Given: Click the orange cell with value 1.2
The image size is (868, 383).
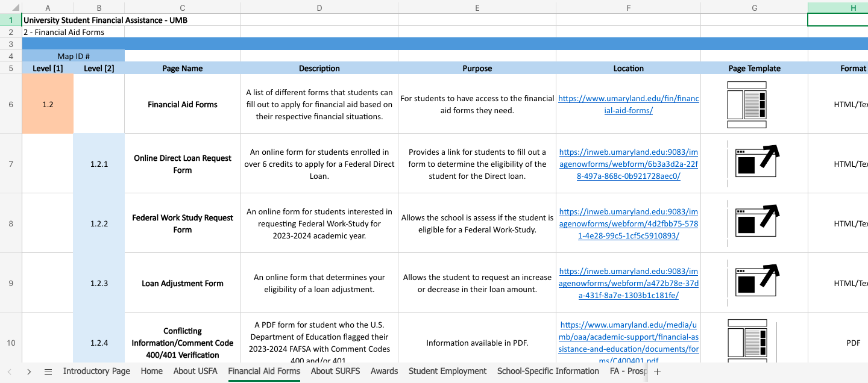Looking at the screenshot, I should click(x=48, y=104).
